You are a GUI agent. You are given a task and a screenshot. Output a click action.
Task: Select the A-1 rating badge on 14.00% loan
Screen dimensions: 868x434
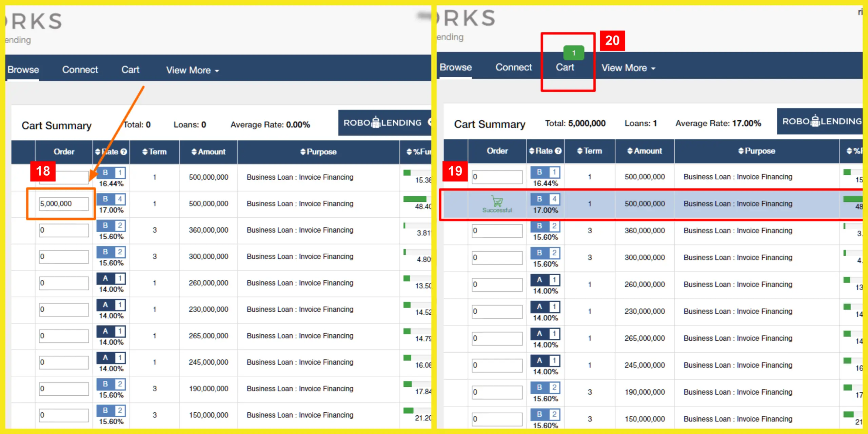click(111, 279)
